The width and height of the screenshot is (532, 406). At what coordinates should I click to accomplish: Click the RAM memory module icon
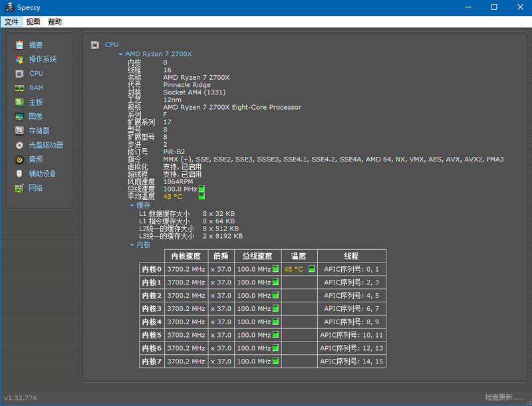tap(19, 88)
